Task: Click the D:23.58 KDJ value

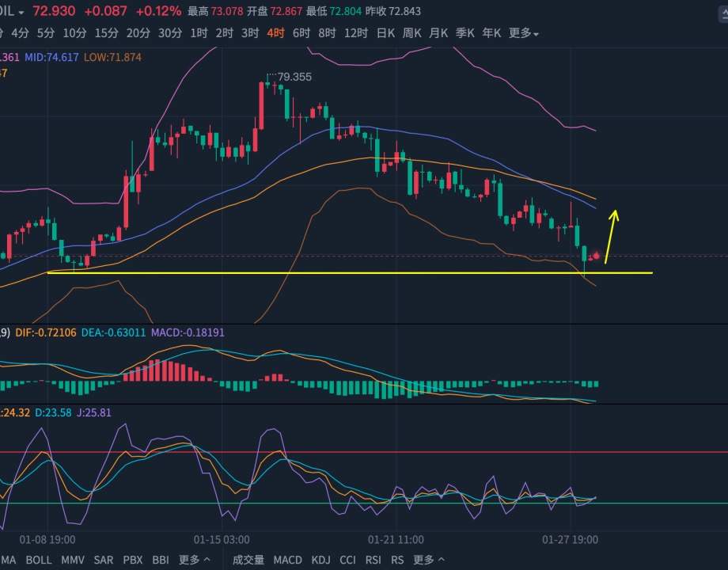Action: pyautogui.click(x=53, y=412)
